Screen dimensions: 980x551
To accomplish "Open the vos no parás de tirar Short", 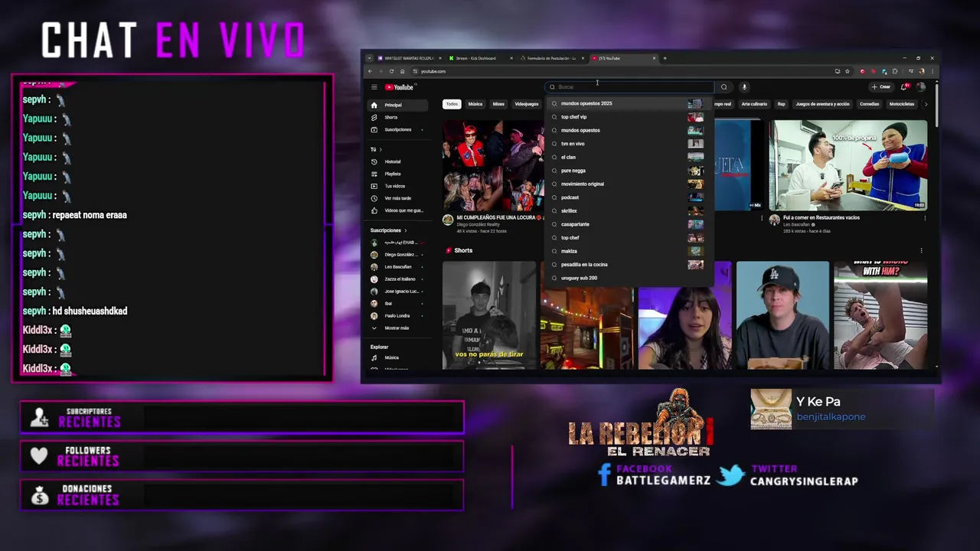I will [489, 315].
